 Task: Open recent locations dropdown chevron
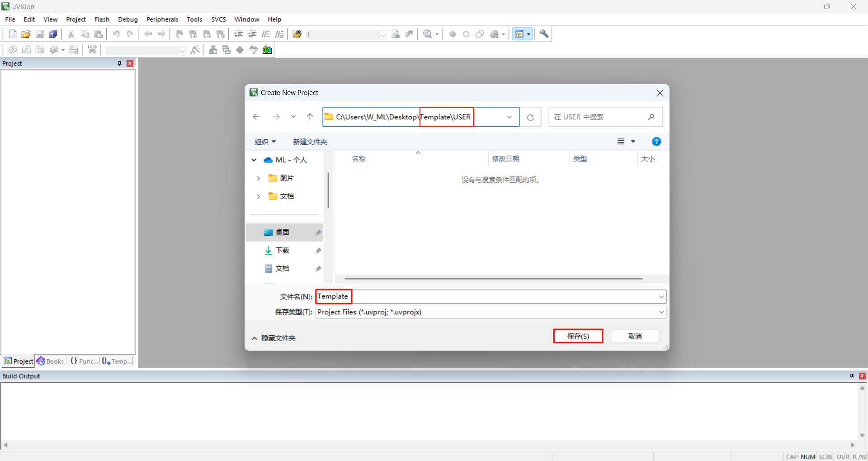click(293, 117)
